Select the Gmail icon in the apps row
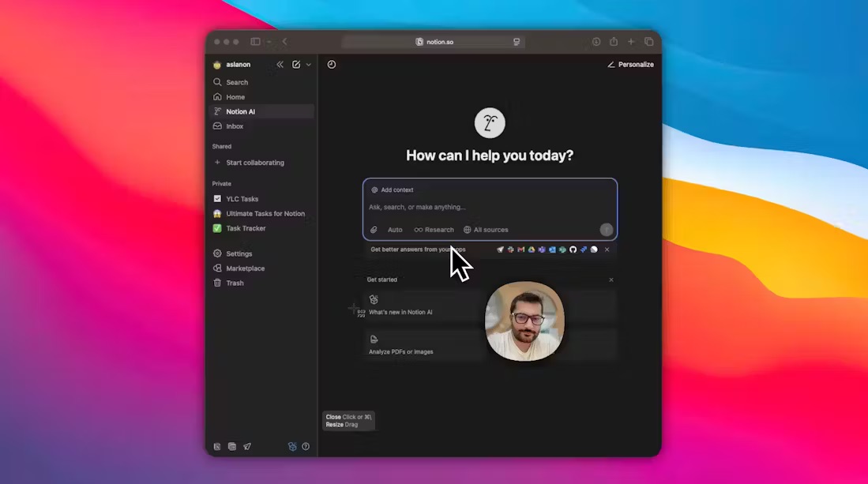The height and width of the screenshot is (484, 868). click(x=520, y=250)
